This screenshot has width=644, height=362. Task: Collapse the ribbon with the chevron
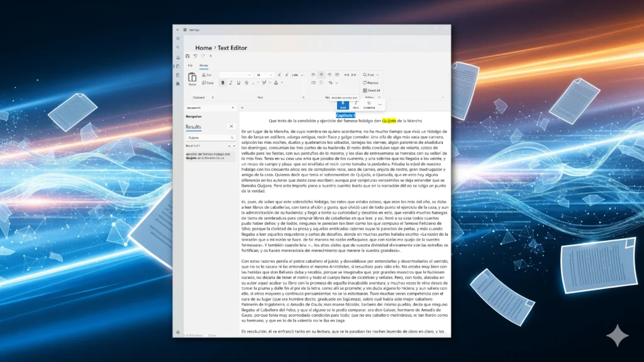[x=443, y=97]
